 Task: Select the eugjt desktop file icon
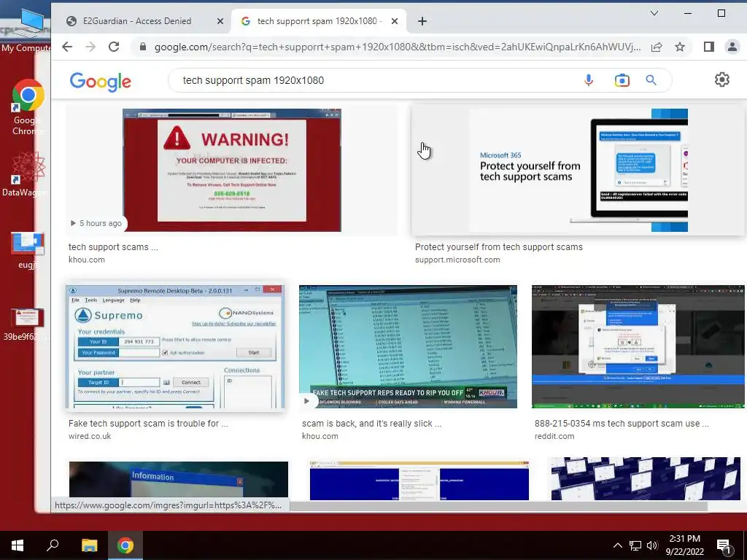point(28,251)
